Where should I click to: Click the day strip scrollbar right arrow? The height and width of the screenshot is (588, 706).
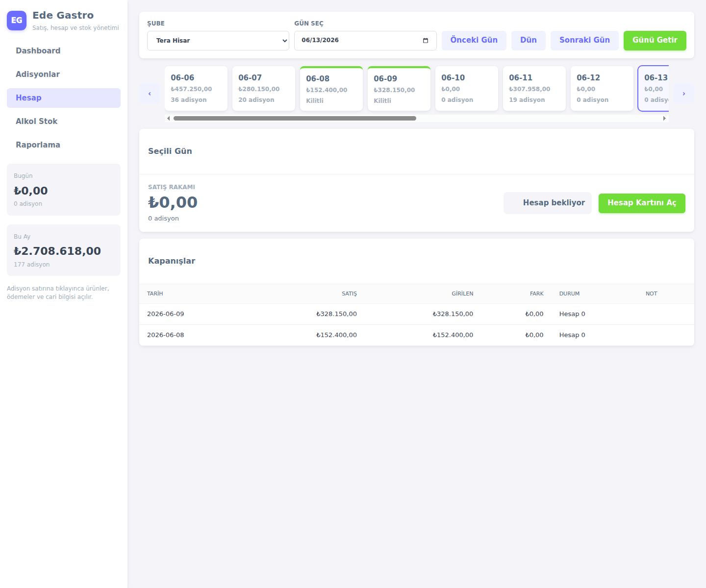pos(664,118)
